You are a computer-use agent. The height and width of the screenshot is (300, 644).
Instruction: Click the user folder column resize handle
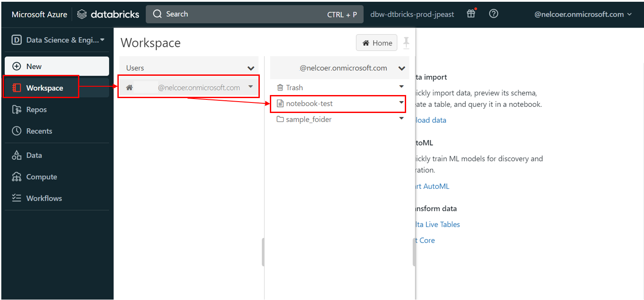[x=414, y=252]
